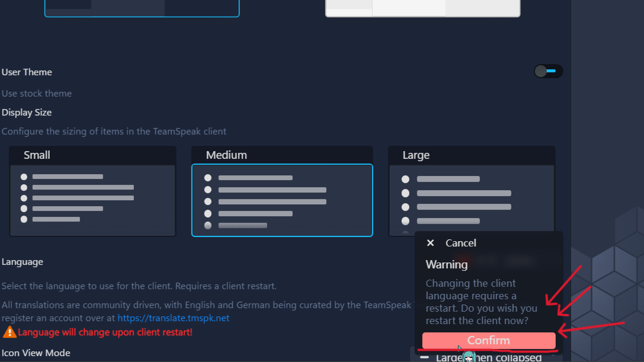Click the red language restart notice text

pos(105,332)
